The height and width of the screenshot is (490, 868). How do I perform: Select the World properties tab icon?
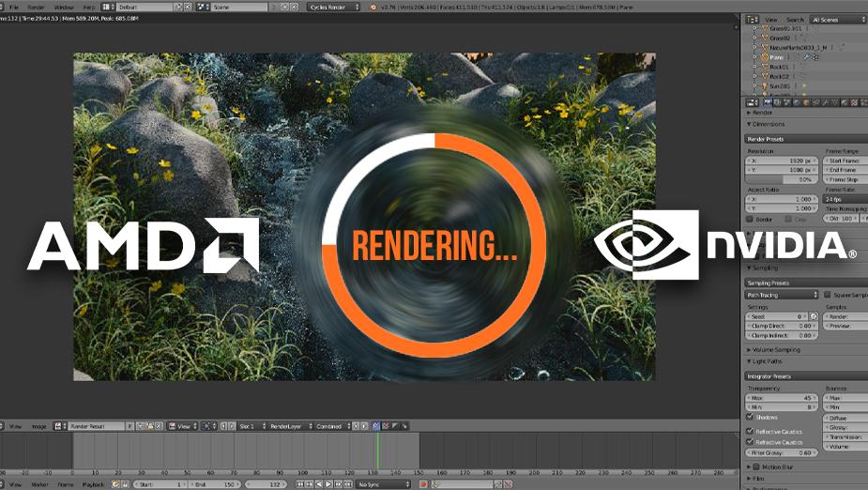point(797,102)
